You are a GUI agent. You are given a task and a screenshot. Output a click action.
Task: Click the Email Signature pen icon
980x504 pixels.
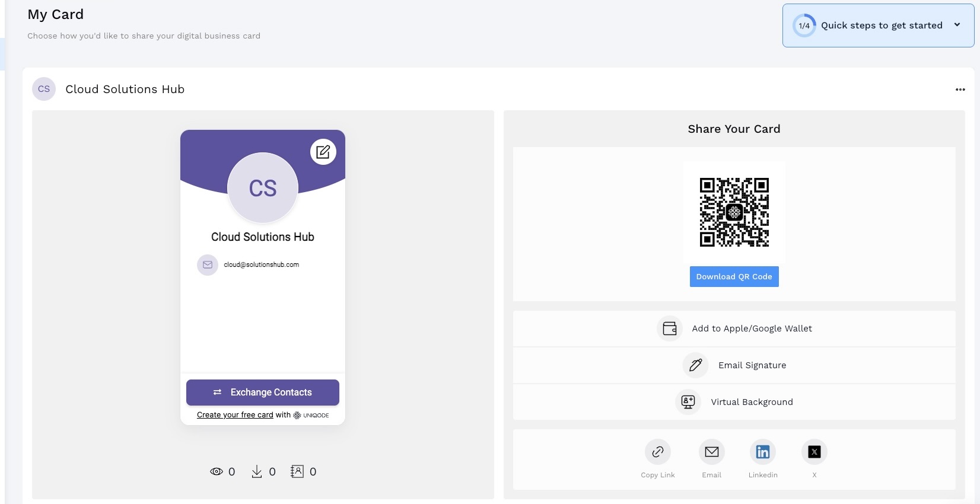tap(695, 365)
